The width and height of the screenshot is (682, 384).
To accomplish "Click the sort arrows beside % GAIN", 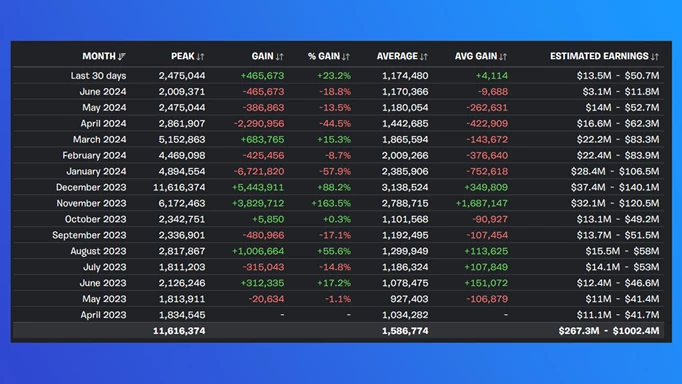I will point(346,57).
